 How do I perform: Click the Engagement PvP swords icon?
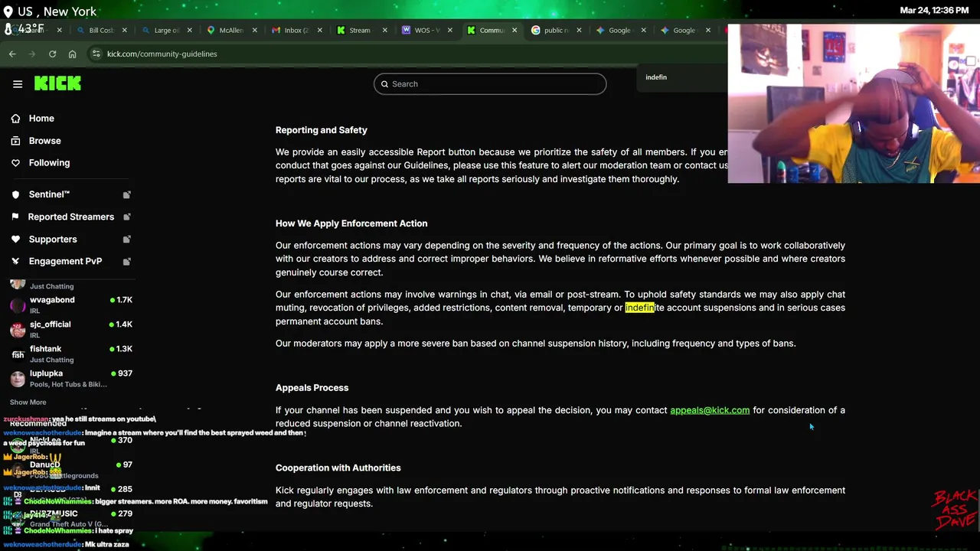(x=15, y=261)
